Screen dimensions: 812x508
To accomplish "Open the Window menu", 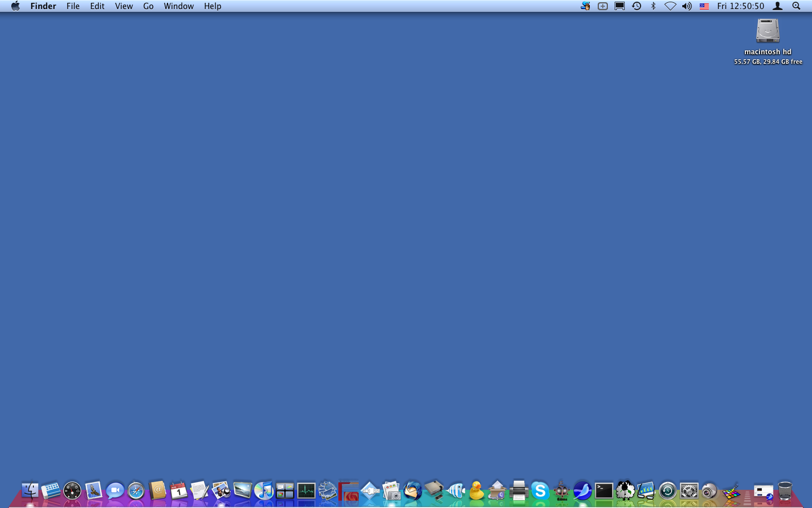I will click(x=179, y=6).
